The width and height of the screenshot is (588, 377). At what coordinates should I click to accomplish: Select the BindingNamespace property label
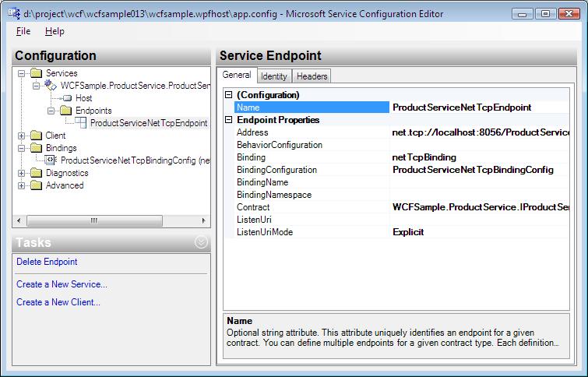(x=312, y=195)
